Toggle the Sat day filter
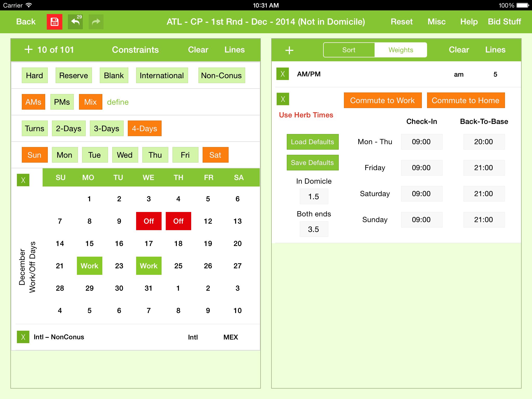This screenshot has width=532, height=399. coord(215,155)
